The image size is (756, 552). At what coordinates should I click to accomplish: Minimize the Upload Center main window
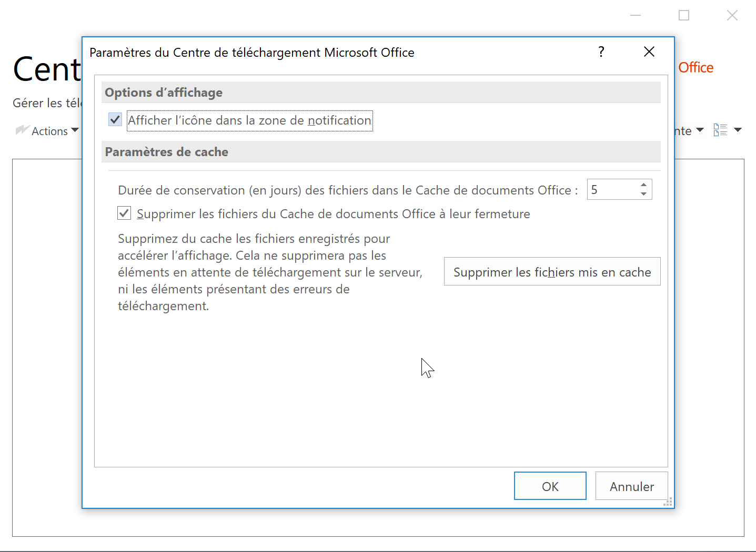pyautogui.click(x=636, y=15)
